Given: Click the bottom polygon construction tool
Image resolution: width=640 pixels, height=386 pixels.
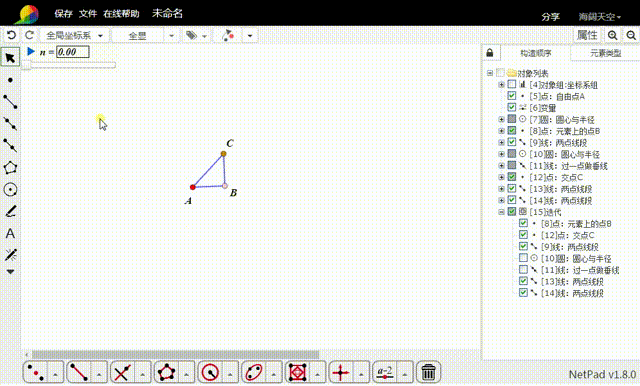Looking at the screenshot, I should point(166,372).
